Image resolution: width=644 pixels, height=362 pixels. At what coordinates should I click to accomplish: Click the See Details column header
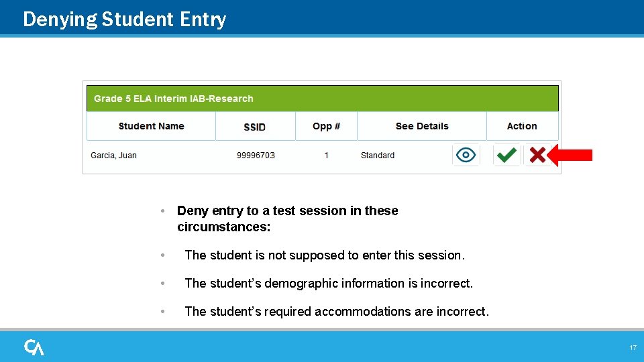[422, 126]
